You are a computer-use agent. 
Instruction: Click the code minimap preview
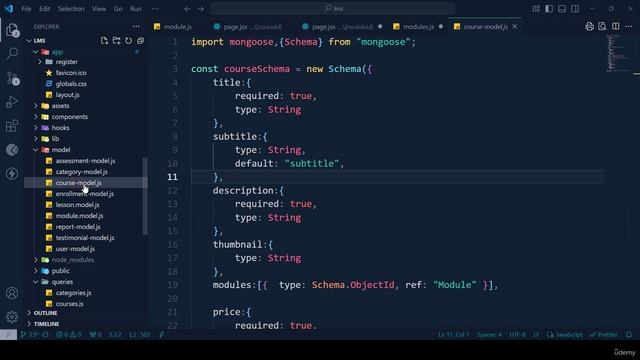[618, 53]
